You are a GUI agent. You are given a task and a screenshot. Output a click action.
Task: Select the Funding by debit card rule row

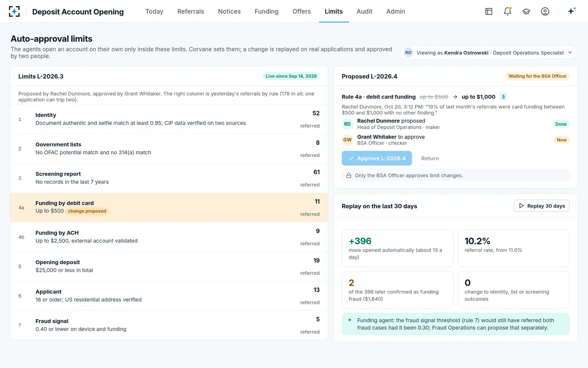(169, 208)
